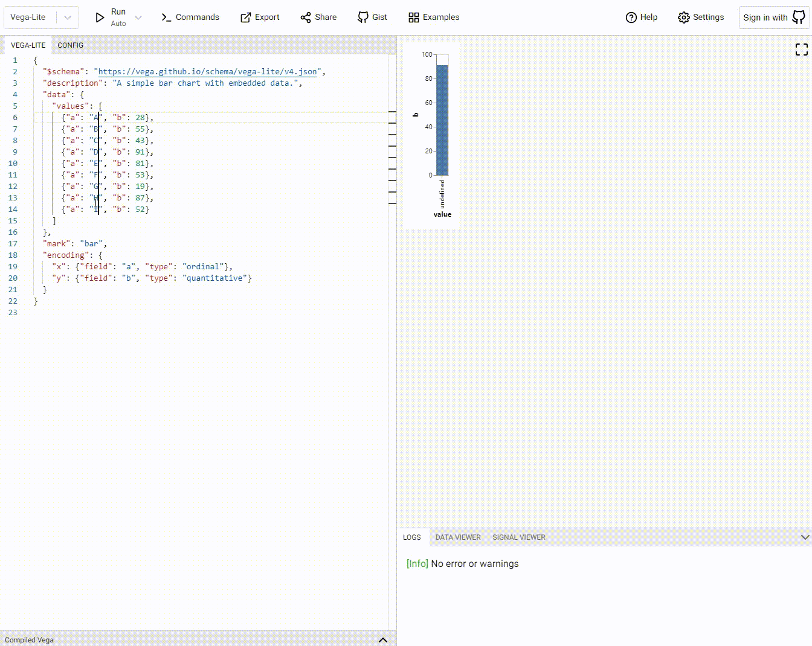Click the "undefined" x-axis label in chart
The width and height of the screenshot is (812, 646).
[442, 194]
